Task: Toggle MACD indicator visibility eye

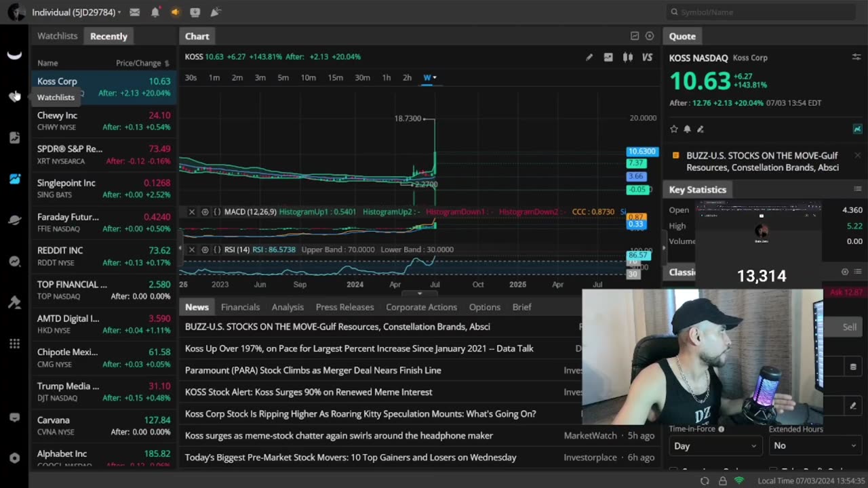Action: coord(205,212)
